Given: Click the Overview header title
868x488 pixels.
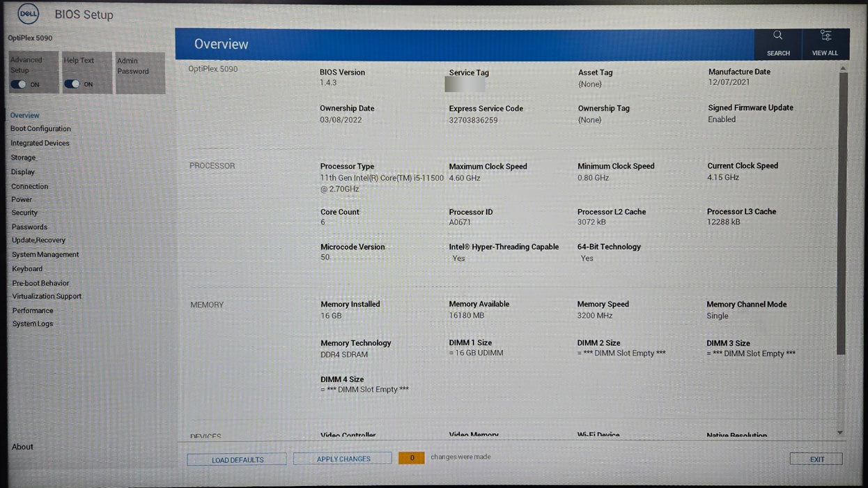Looking at the screenshot, I should click(x=221, y=44).
